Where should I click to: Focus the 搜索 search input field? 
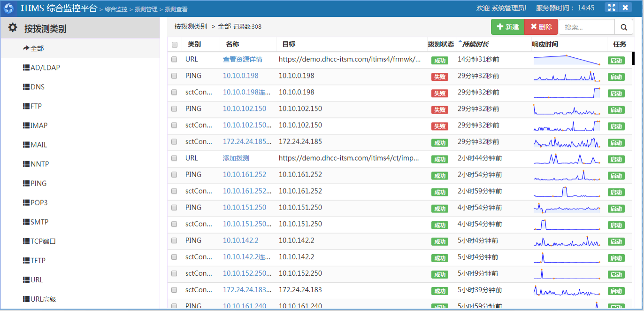tap(586, 27)
